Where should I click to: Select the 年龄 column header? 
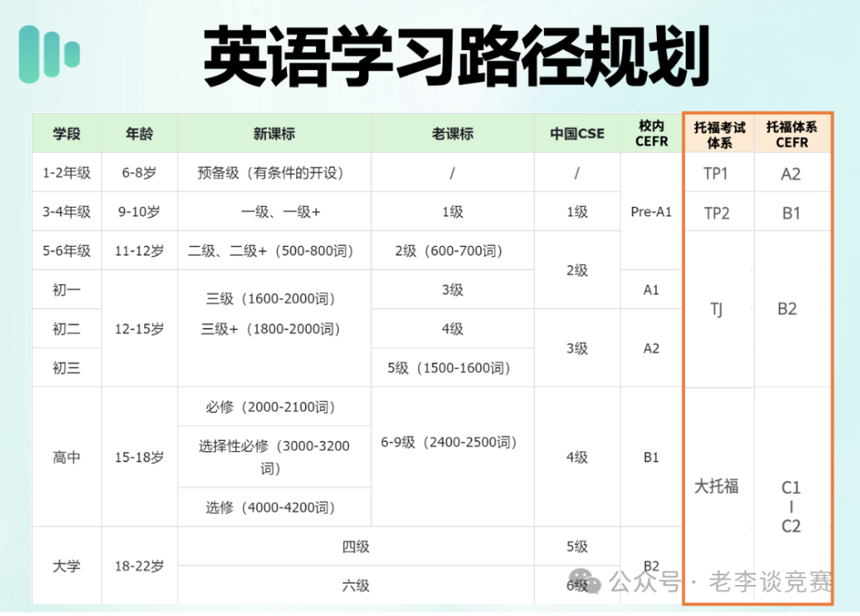click(x=139, y=133)
